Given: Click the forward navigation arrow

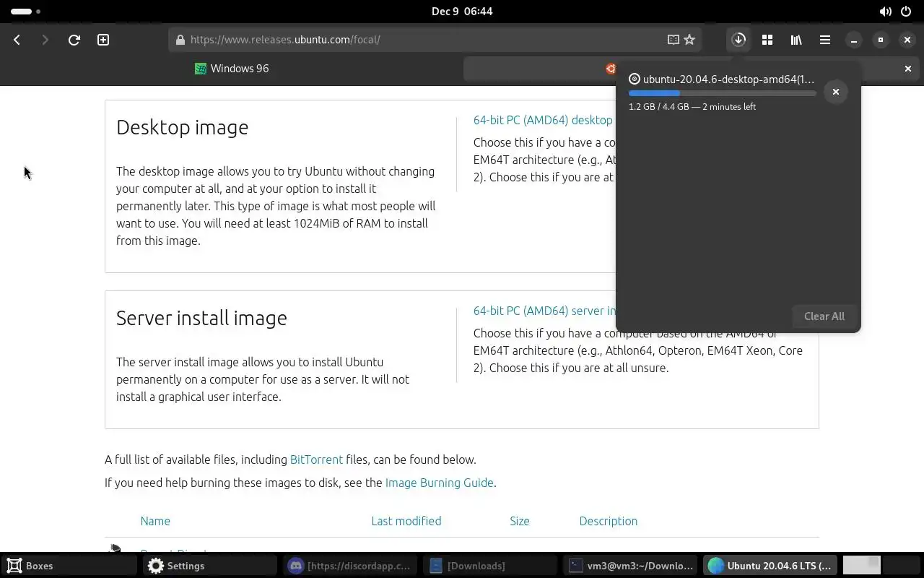Looking at the screenshot, I should click(x=45, y=40).
